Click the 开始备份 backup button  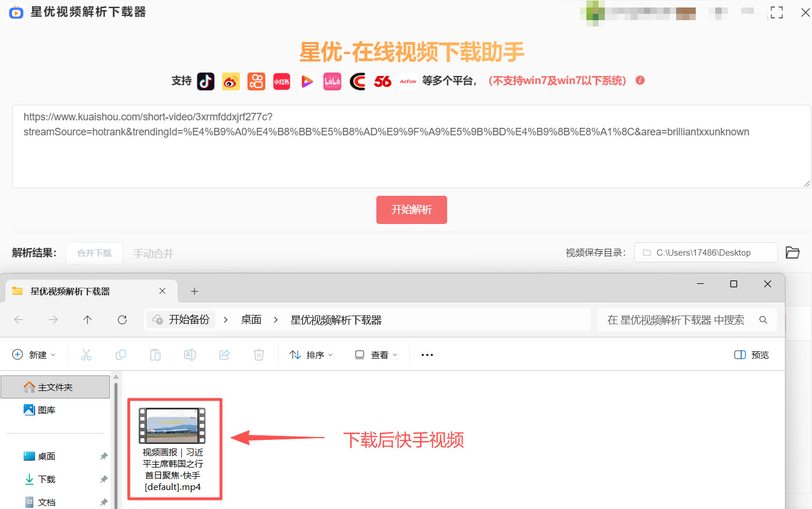coord(181,320)
